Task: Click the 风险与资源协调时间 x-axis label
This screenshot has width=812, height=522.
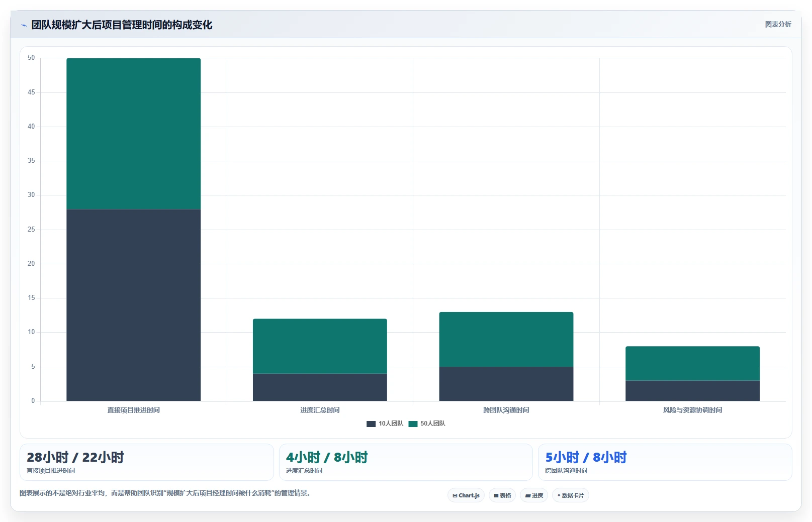Action: point(693,410)
